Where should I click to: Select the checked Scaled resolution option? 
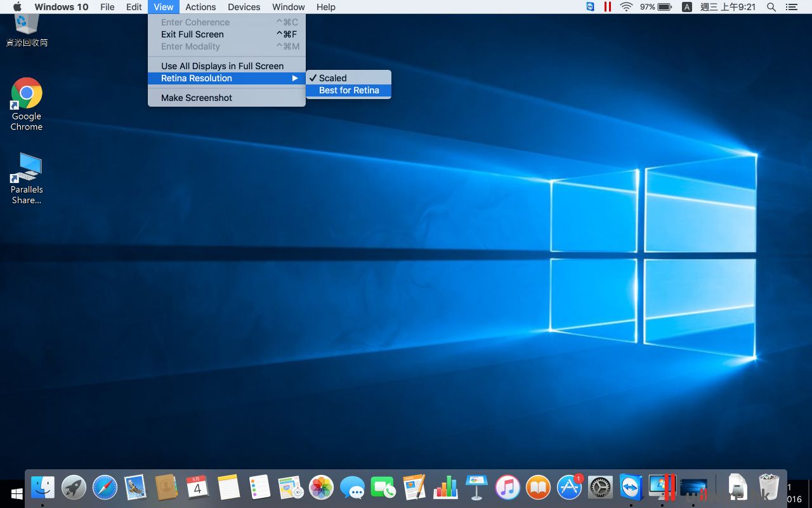click(332, 78)
